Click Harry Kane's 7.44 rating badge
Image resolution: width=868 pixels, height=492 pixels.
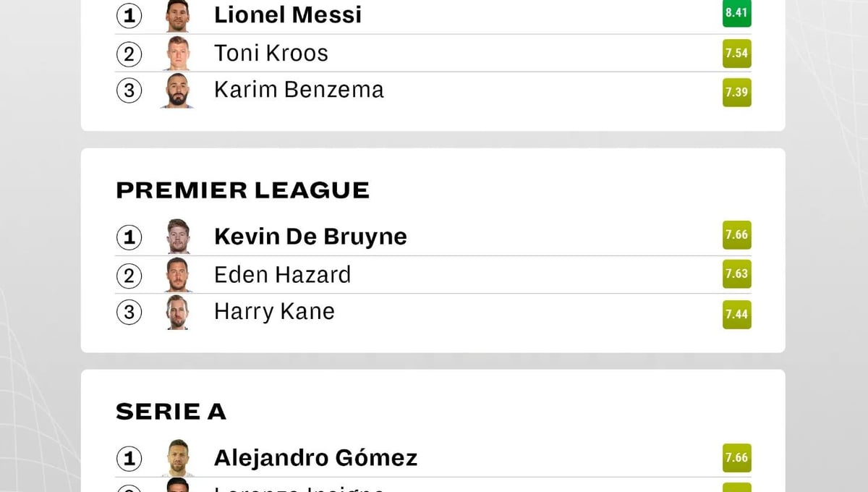coord(736,314)
